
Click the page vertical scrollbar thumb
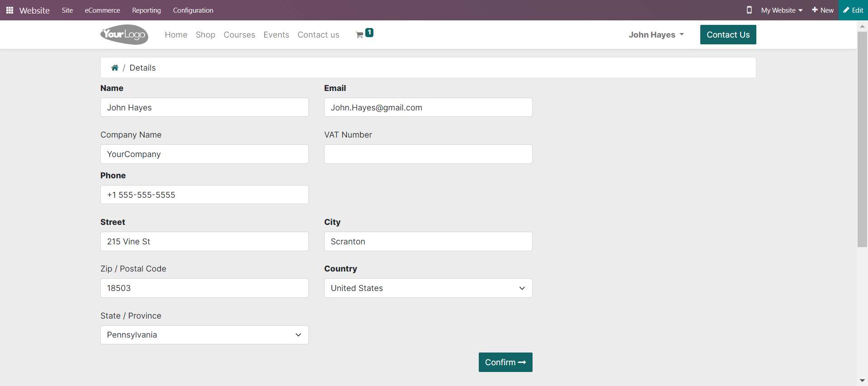(x=862, y=139)
